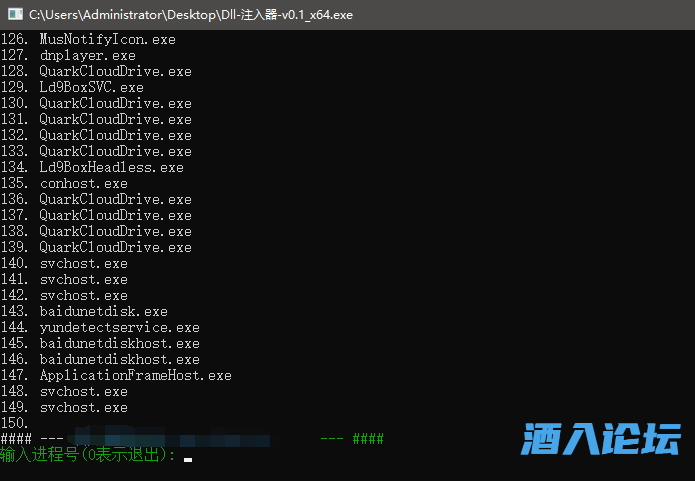Click line 126 MusNotifyIcon.exe
Viewport: 695px width, 481px height.
tap(107, 39)
